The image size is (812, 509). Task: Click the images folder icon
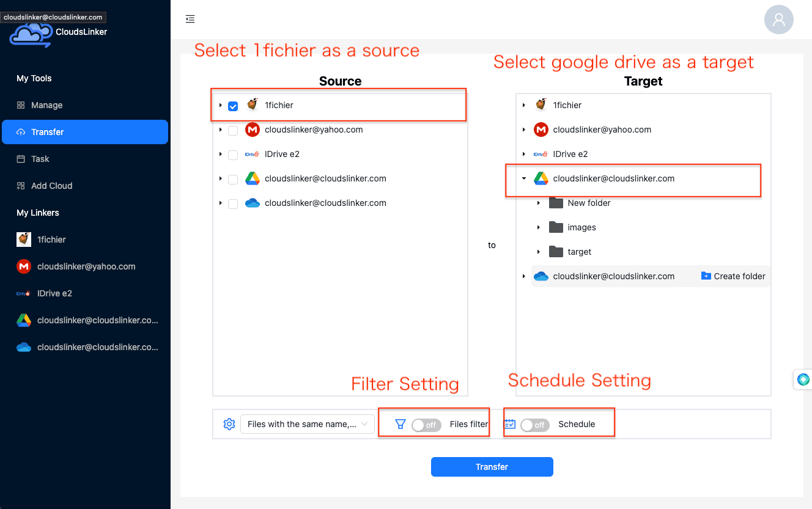tap(556, 227)
